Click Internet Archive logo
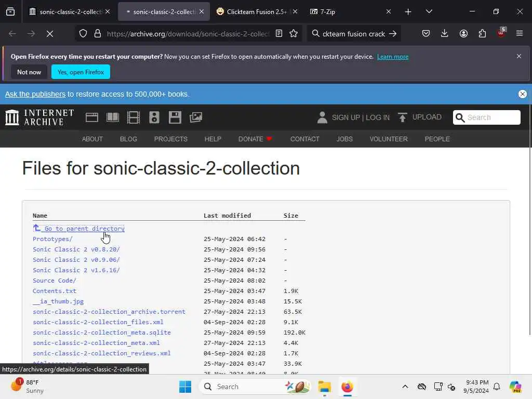 click(39, 117)
